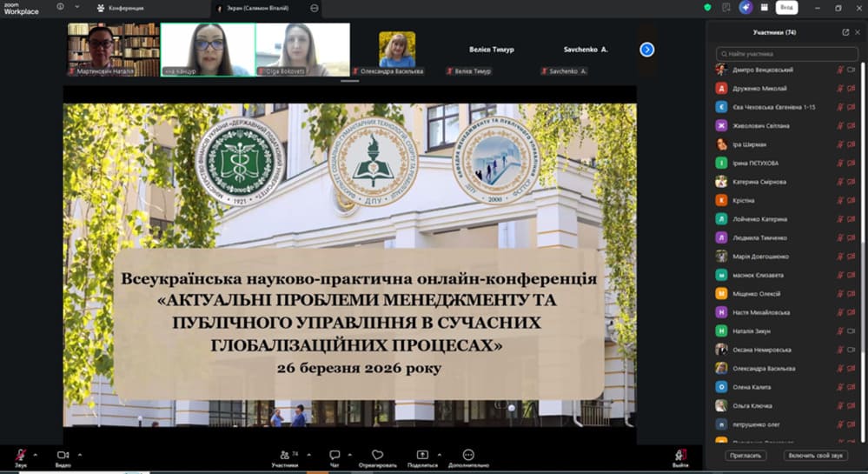868x474 pixels.
Task: Select participant петрушенко олег
Action: pyautogui.click(x=786, y=424)
